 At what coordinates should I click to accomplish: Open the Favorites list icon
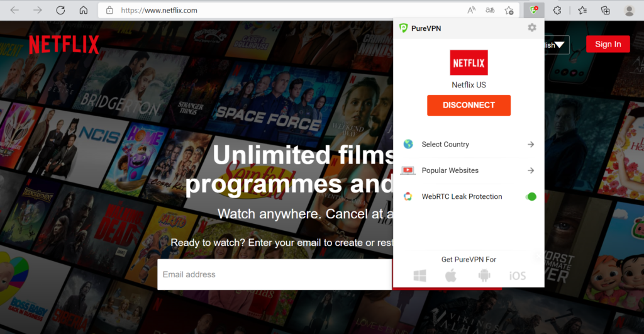click(x=582, y=10)
